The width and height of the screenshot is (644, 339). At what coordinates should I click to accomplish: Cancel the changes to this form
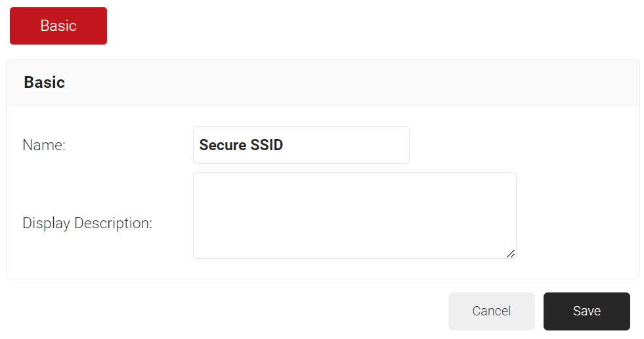pos(491,311)
